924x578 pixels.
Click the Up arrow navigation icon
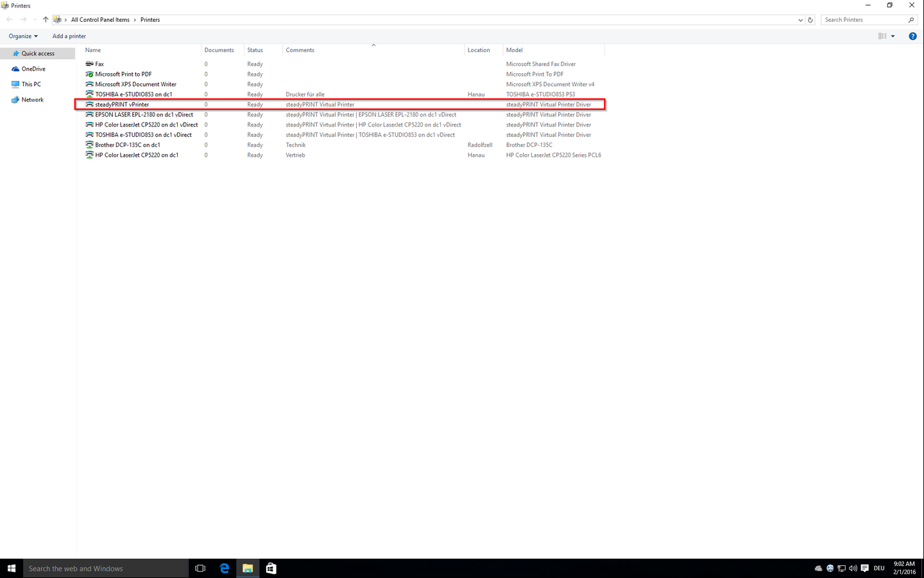tap(46, 20)
